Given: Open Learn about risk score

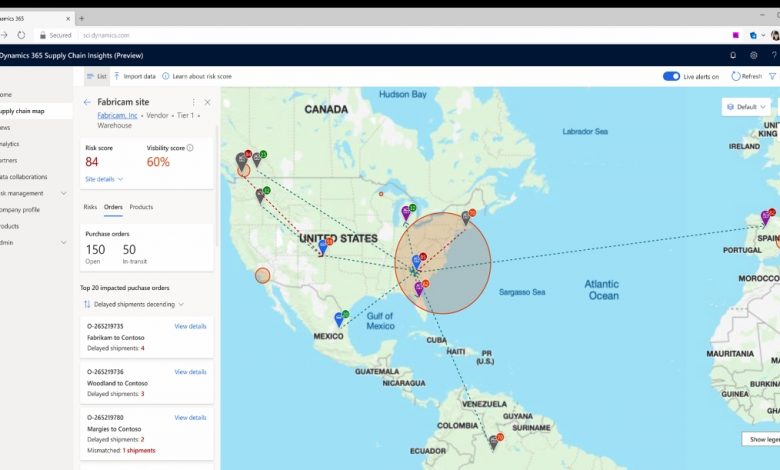Looking at the screenshot, I should [196, 76].
